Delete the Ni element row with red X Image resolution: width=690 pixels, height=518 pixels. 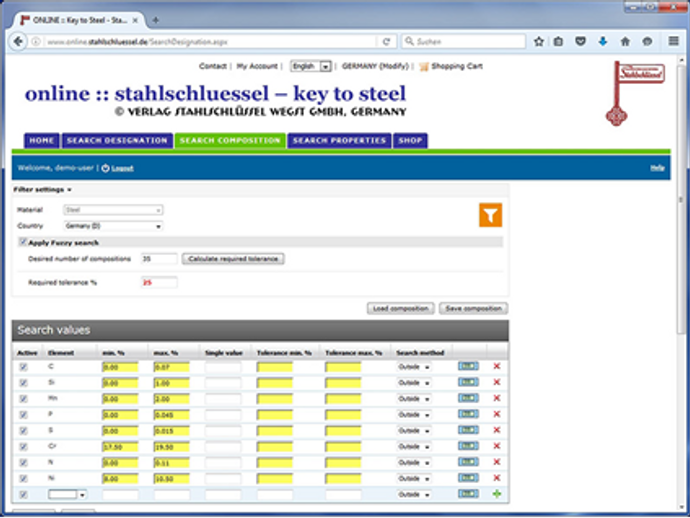[x=497, y=478]
